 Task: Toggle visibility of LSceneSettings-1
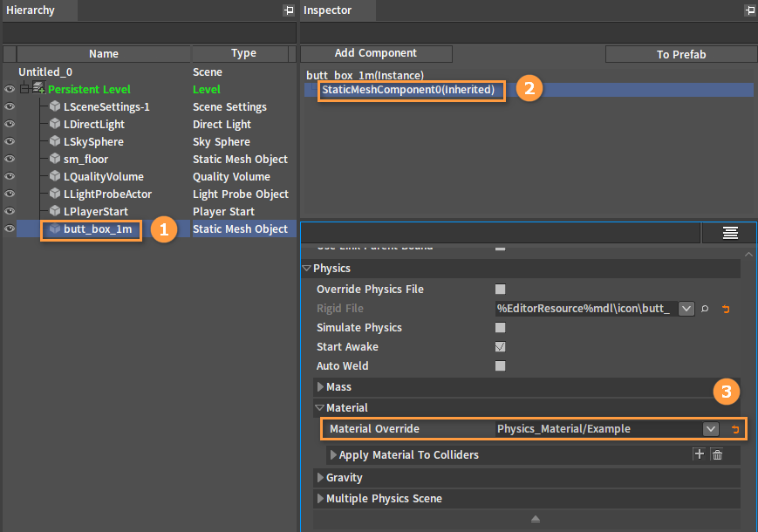10,106
